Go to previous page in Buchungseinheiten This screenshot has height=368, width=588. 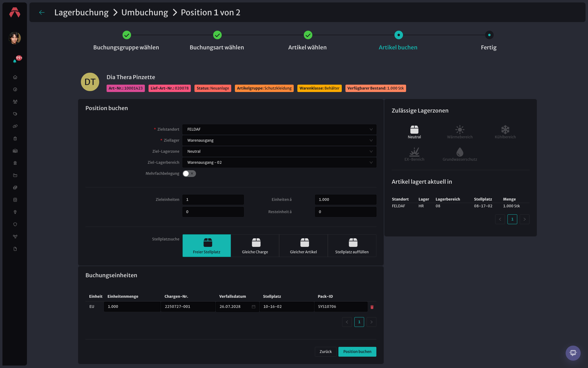pos(347,322)
